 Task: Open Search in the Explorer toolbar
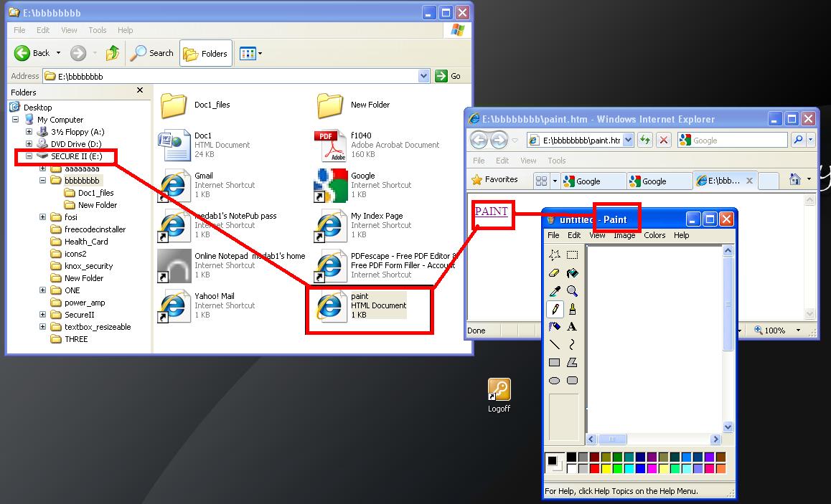coord(152,53)
